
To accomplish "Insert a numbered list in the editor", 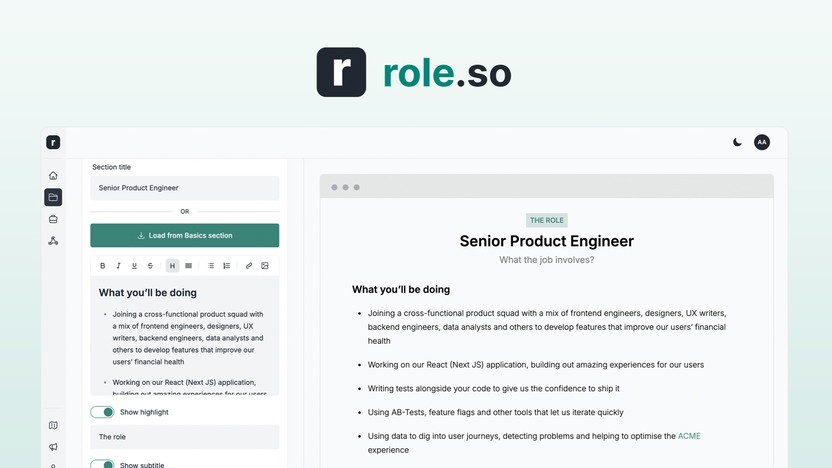I will click(226, 266).
